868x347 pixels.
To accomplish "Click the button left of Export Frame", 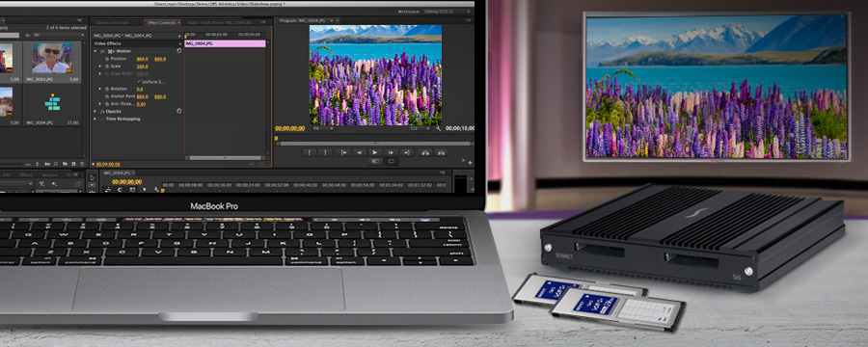I will point(375,162).
